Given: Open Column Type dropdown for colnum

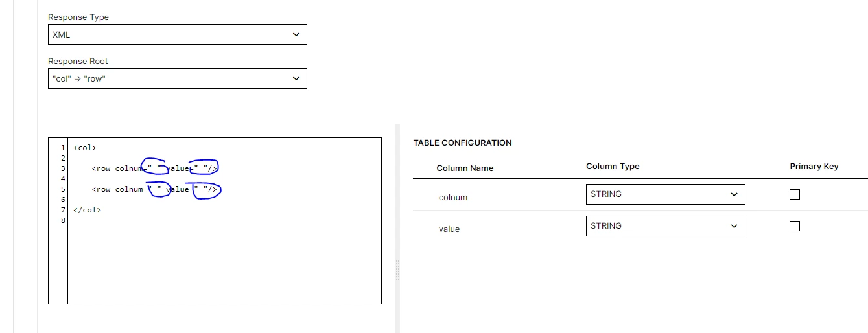Looking at the screenshot, I should click(665, 194).
